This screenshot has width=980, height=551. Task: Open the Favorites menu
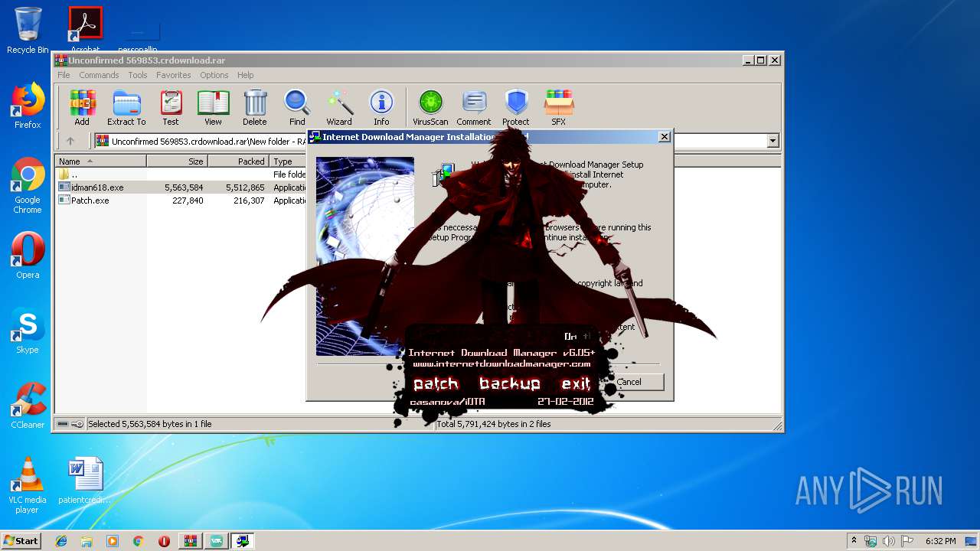[174, 75]
